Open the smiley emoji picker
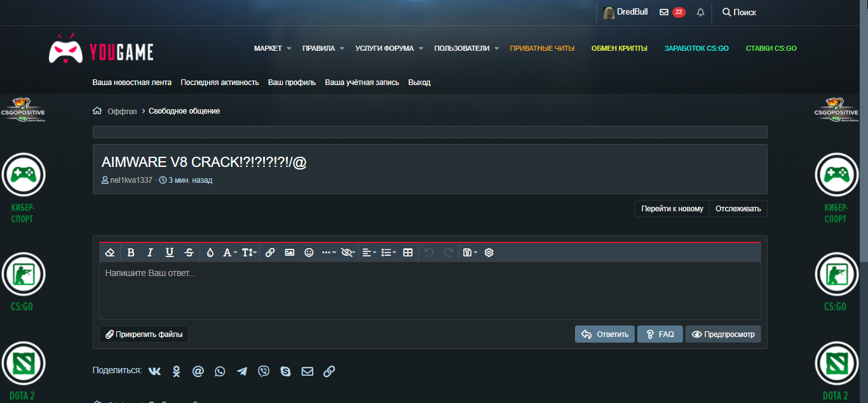 (x=309, y=253)
